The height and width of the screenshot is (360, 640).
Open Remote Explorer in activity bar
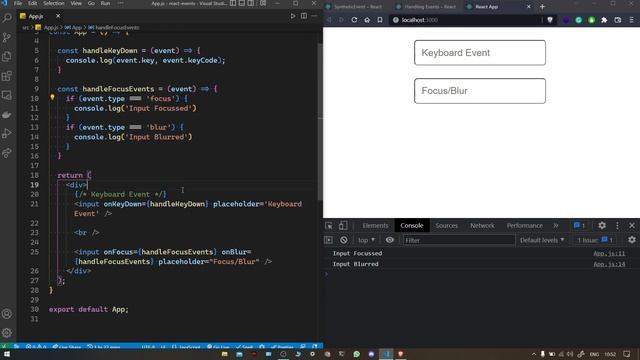click(7, 95)
